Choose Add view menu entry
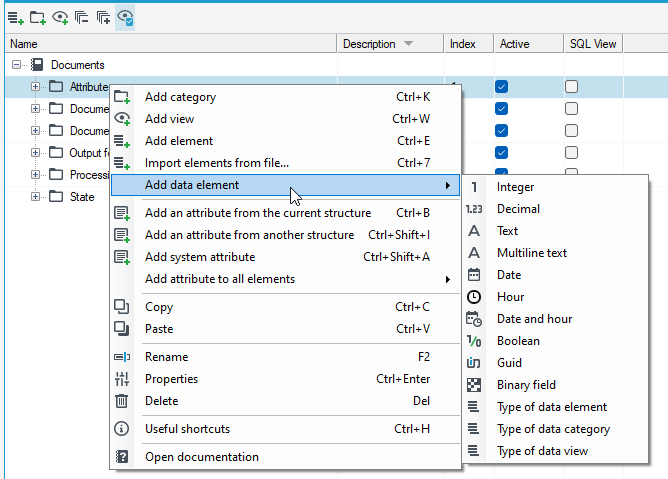Image resolution: width=668 pixels, height=479 pixels. [285, 119]
